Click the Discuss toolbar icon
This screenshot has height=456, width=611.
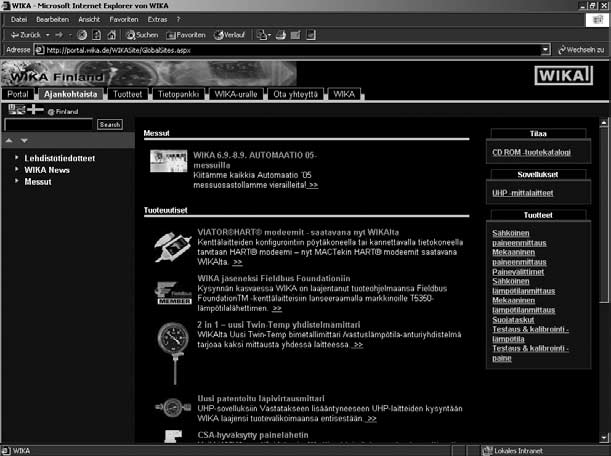click(x=311, y=35)
